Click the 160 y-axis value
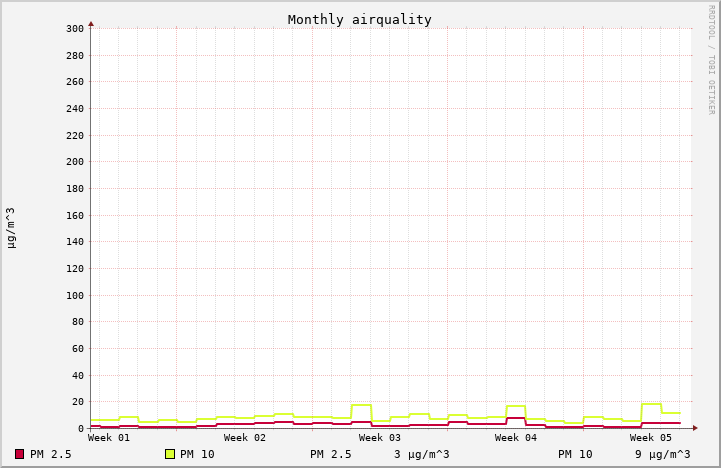The image size is (721, 468). pos(75,216)
